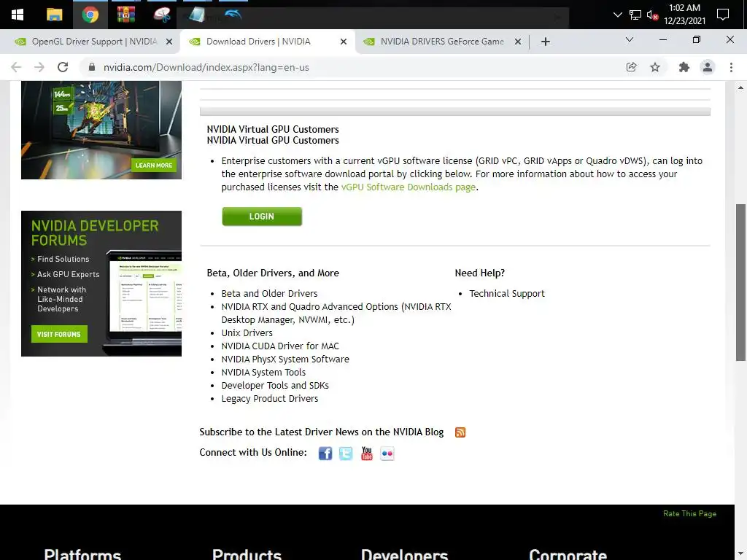Open NVIDIA System Tools link
This screenshot has width=747, height=560.
263,372
